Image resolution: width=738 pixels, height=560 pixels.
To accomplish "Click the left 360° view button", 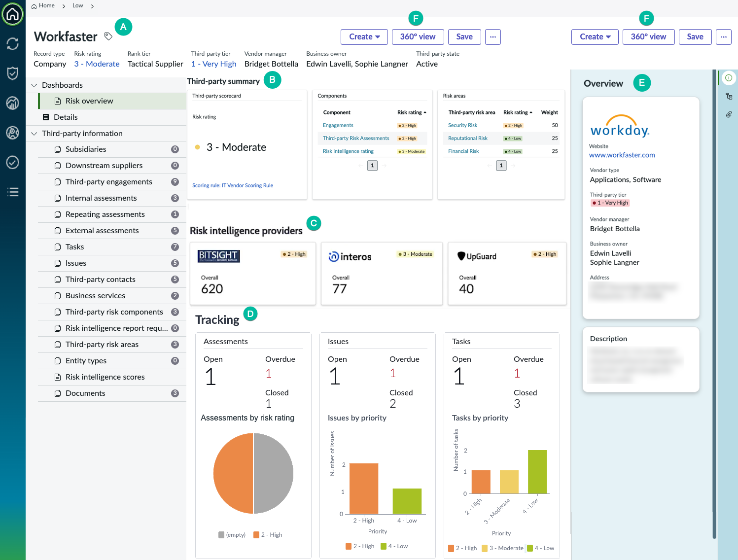I will 418,37.
